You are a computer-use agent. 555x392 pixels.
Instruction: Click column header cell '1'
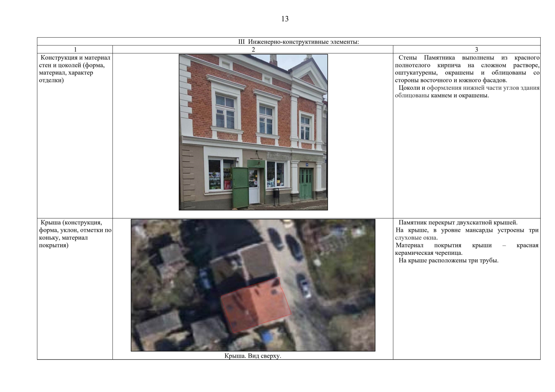pos(75,50)
